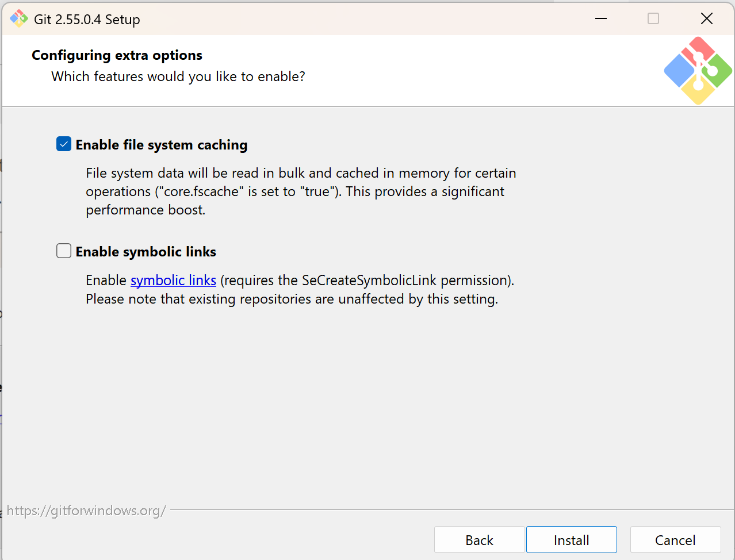Open the gitforwindows.org URL at the bottom
This screenshot has width=735, height=560.
point(86,511)
